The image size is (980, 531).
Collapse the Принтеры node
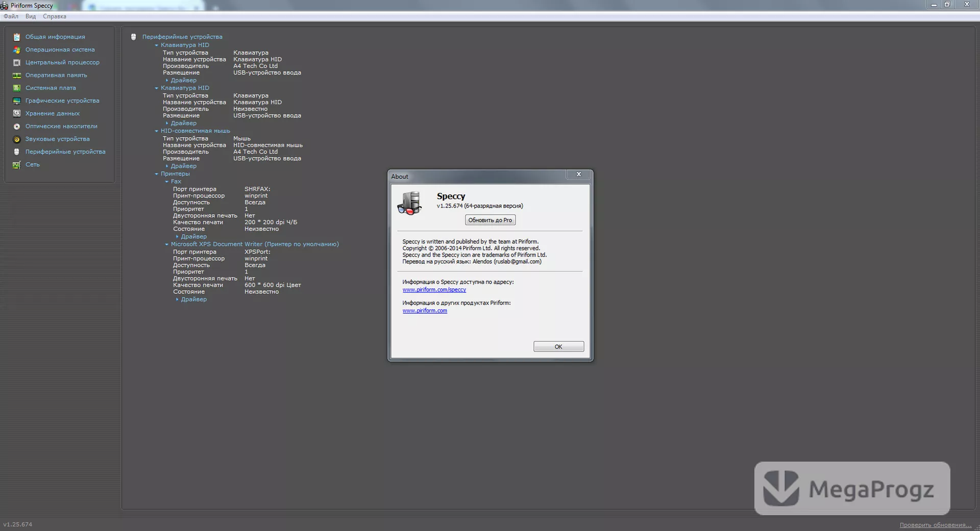(x=157, y=173)
